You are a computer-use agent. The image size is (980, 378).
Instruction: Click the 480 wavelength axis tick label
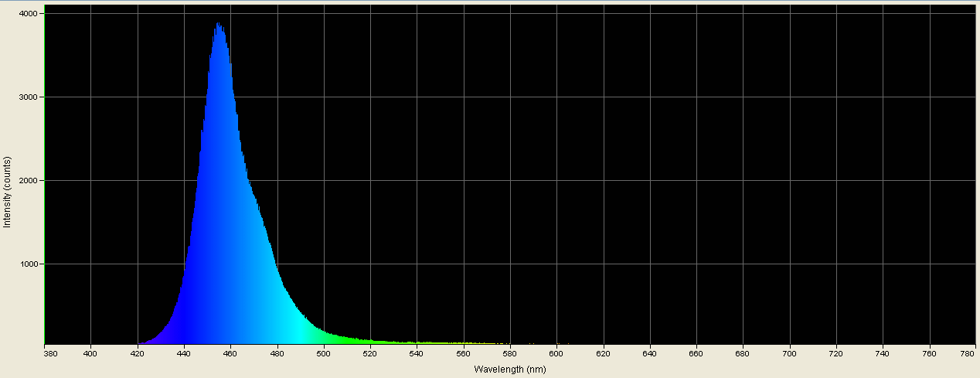pyautogui.click(x=277, y=354)
